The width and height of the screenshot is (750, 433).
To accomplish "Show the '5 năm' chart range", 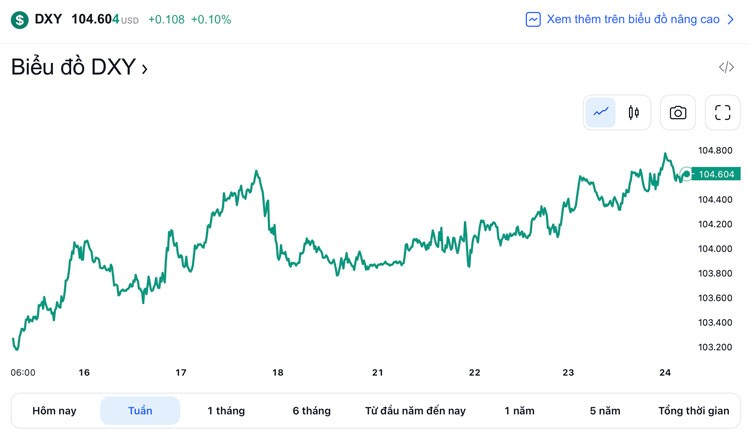I will coord(605,411).
